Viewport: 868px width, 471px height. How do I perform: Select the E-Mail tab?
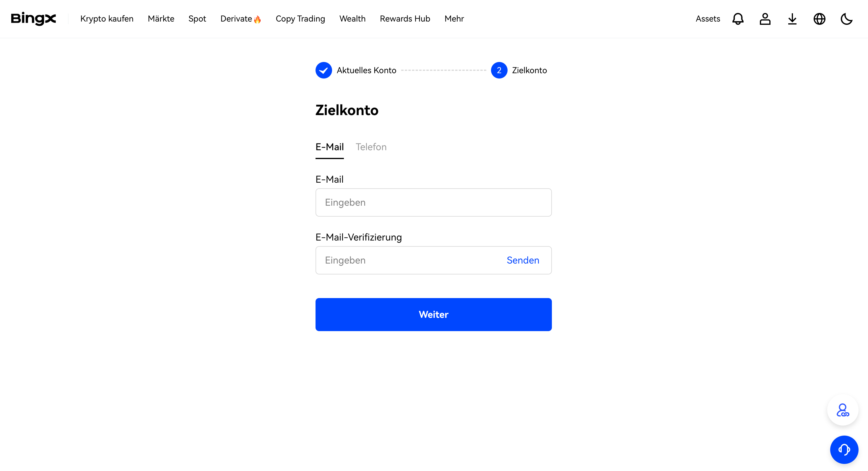point(329,147)
